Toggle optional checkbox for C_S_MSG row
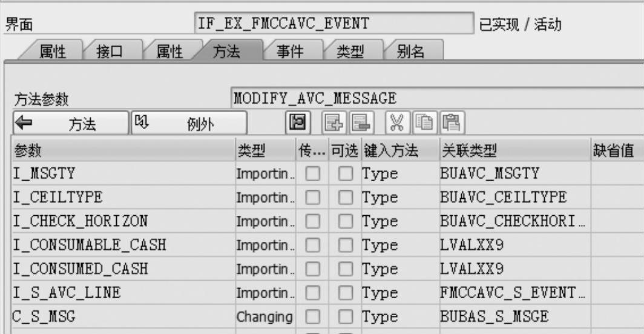 345,316
